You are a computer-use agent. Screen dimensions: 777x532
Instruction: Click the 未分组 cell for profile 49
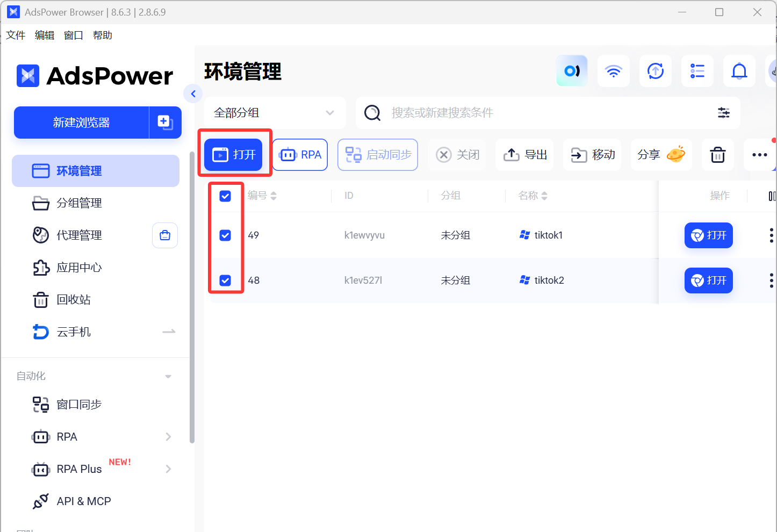(x=456, y=235)
